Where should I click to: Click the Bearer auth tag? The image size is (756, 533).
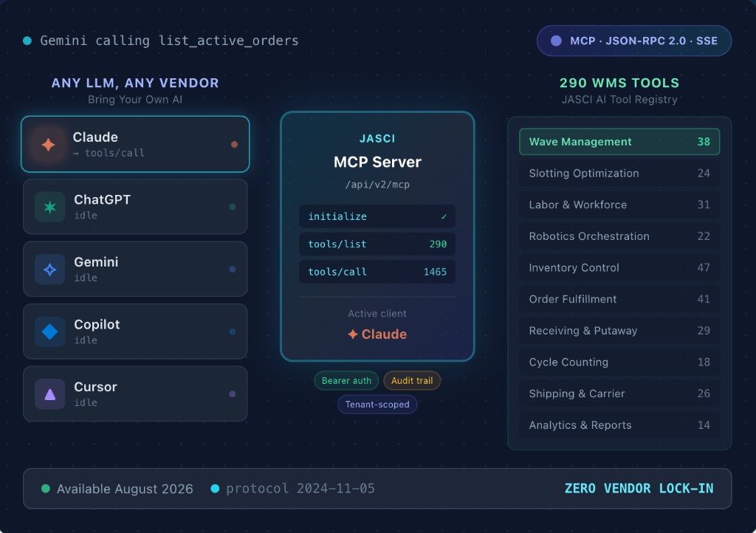pyautogui.click(x=346, y=381)
